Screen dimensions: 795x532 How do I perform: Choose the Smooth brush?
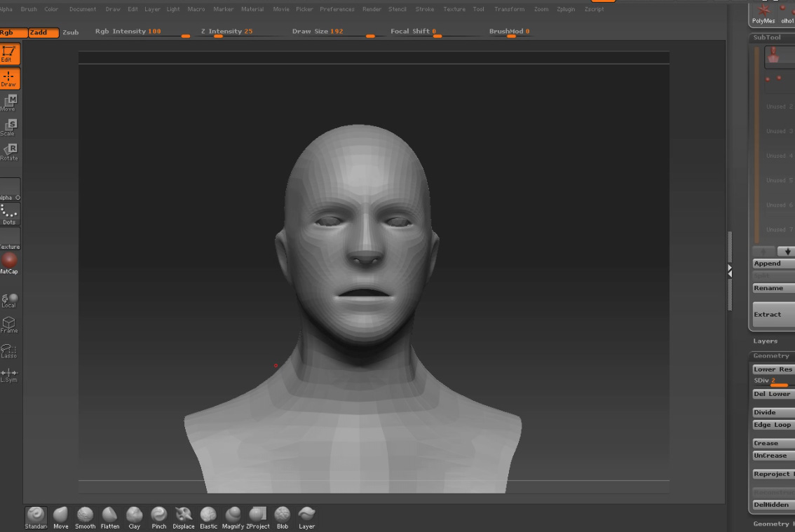(x=85, y=516)
